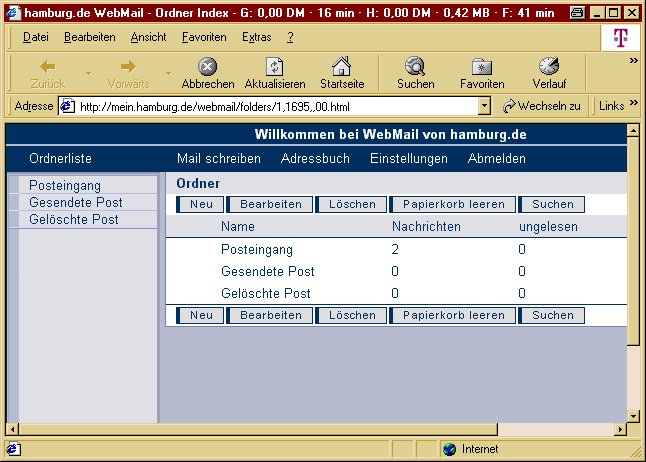
Task: Click the vertical scrollbar down arrow
Action: [x=633, y=417]
